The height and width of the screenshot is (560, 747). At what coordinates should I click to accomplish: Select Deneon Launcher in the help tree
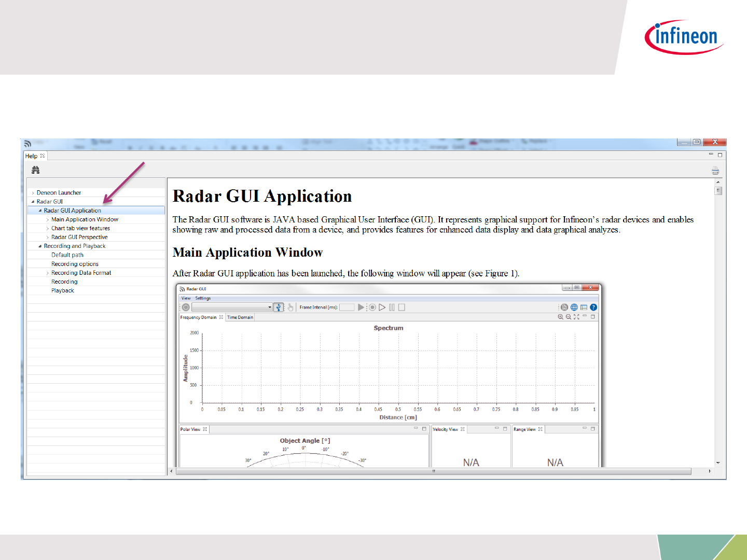(x=59, y=193)
